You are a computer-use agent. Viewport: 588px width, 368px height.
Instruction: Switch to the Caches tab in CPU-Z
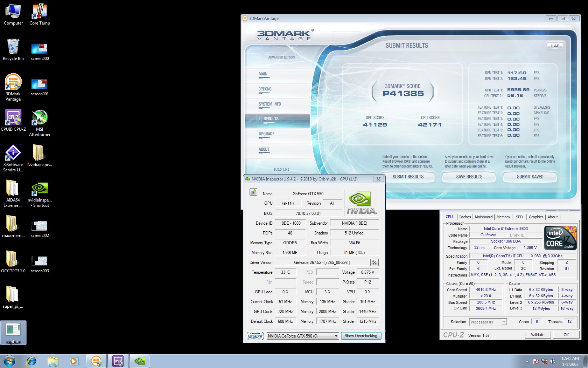[465, 217]
